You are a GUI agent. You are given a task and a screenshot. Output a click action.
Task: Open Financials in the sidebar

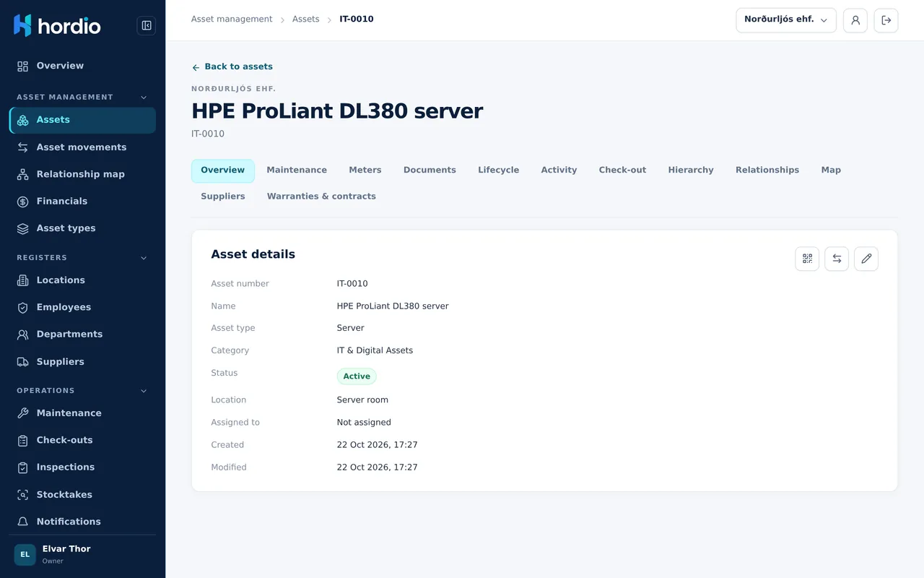click(x=82, y=202)
